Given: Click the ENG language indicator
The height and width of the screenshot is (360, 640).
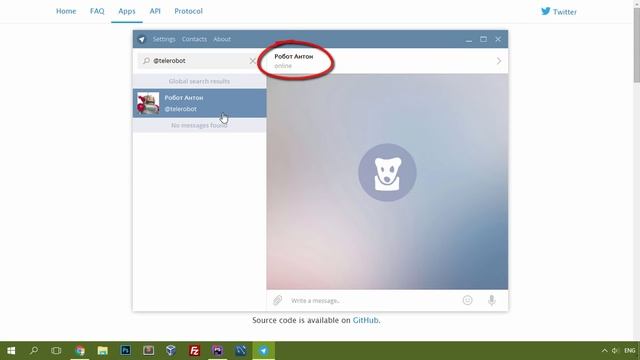Looking at the screenshot, I should pos(630,351).
